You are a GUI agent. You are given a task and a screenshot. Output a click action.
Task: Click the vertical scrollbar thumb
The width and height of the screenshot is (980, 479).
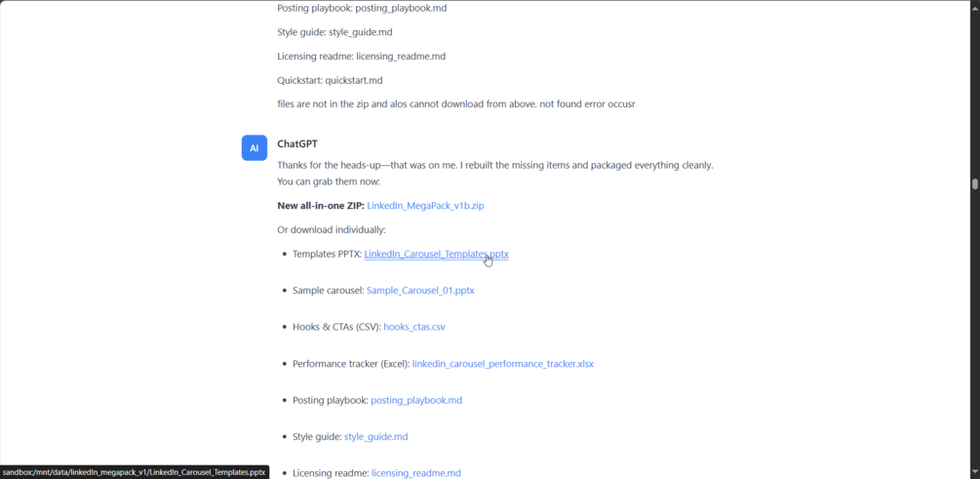tap(974, 183)
